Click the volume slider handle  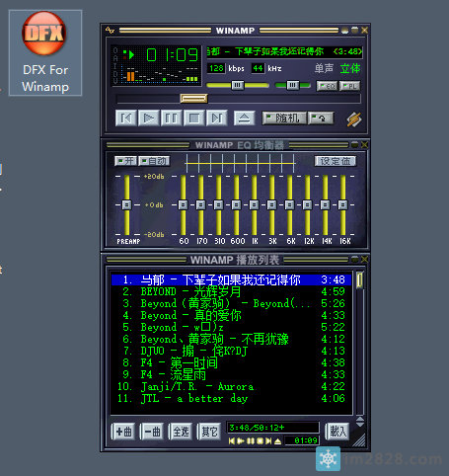click(x=238, y=86)
